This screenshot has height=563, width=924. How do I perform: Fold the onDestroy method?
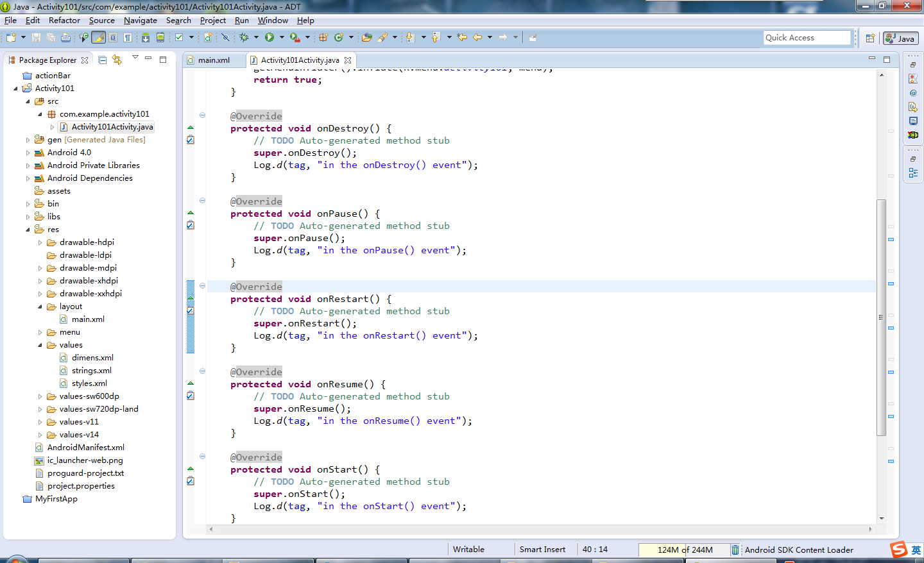point(202,115)
